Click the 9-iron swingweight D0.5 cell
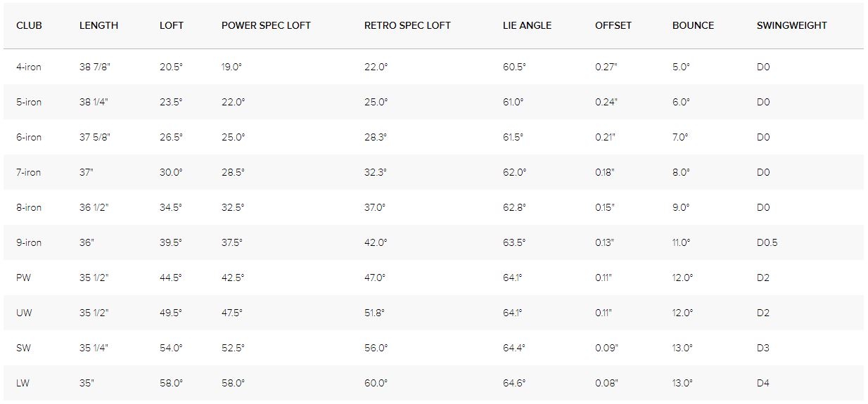This screenshot has height=404, width=868. click(767, 242)
